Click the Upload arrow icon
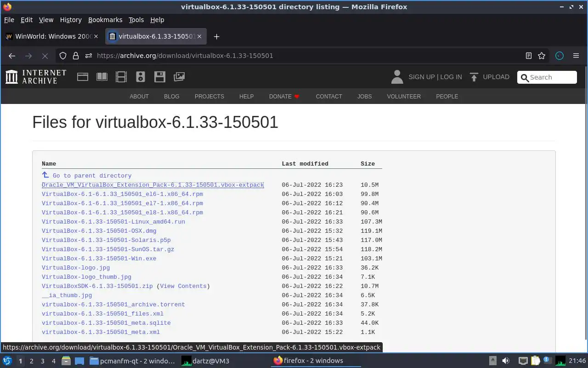 coord(474,77)
